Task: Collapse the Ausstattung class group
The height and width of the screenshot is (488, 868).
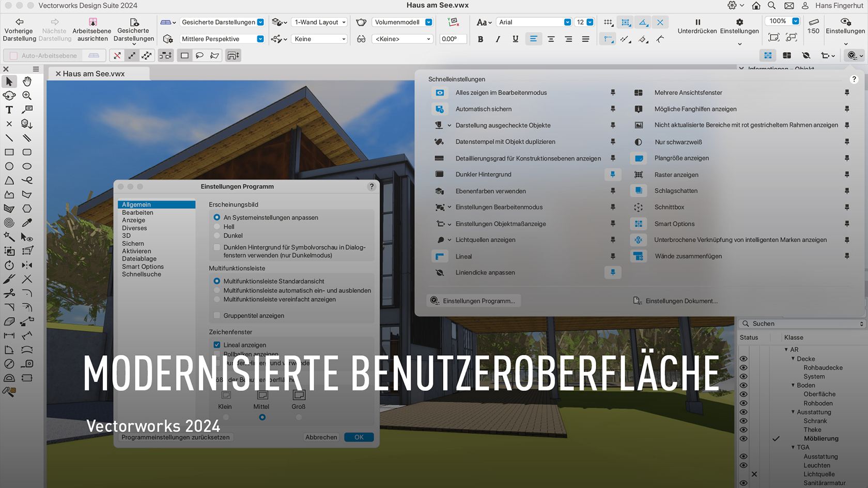Action: coord(793,412)
